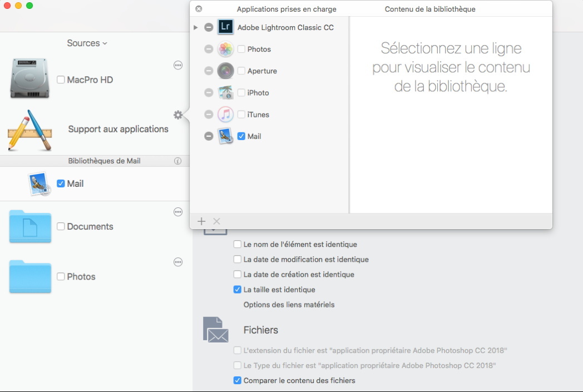Click the Adobe Lightroom Classic CC icon
The image size is (583, 392).
pos(225,27)
